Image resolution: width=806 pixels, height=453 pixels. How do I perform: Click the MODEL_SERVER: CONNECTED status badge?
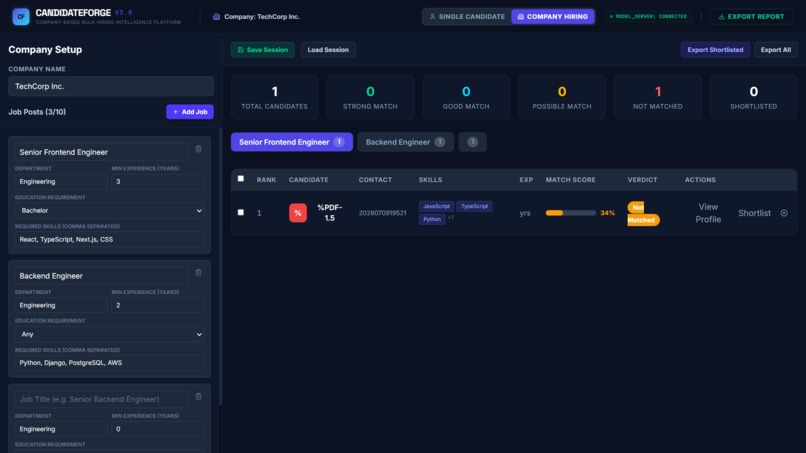pyautogui.click(x=648, y=16)
